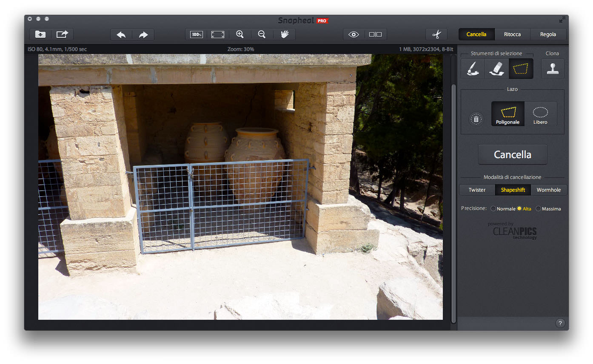
Task: Switch to the Ritocca tab
Action: [x=512, y=34]
